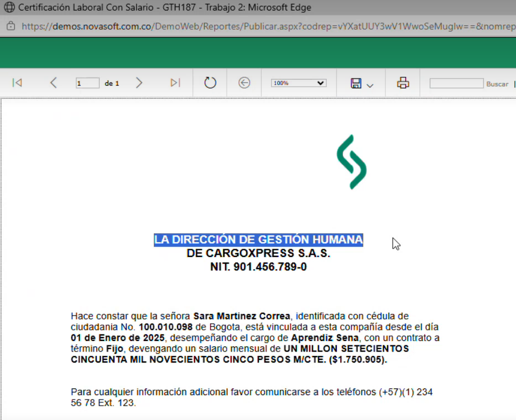View site security lock icon
This screenshot has width=516, height=420.
[11, 25]
